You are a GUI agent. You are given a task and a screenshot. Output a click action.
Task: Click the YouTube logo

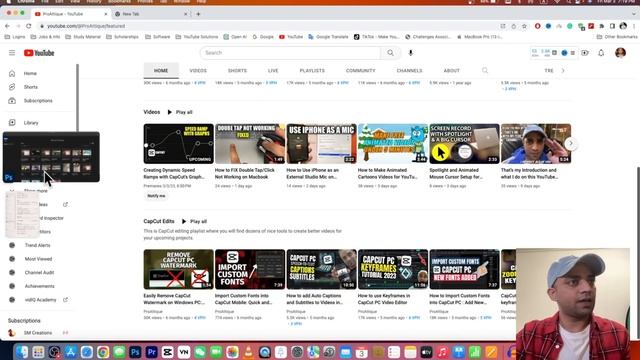click(x=39, y=53)
